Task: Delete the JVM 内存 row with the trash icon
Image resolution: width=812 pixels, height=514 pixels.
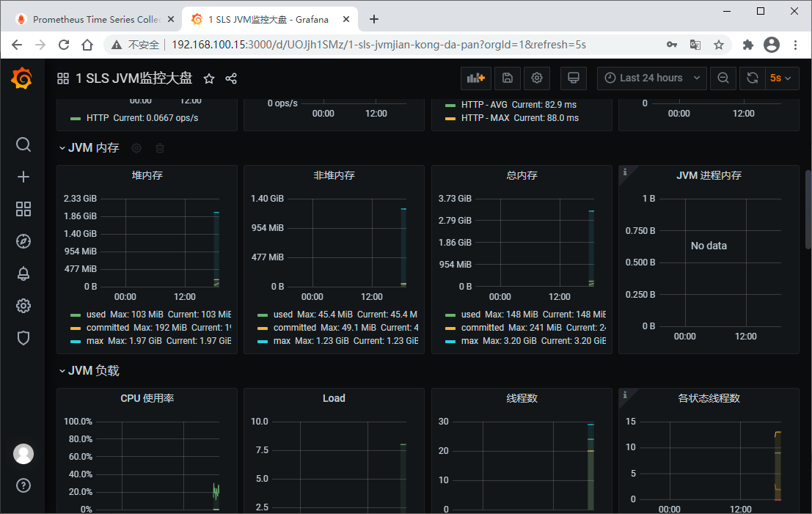Action: (x=159, y=147)
